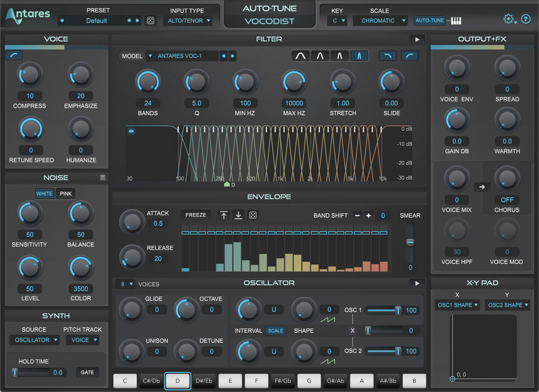Toggle the Noise section enable checkbox

click(x=102, y=177)
